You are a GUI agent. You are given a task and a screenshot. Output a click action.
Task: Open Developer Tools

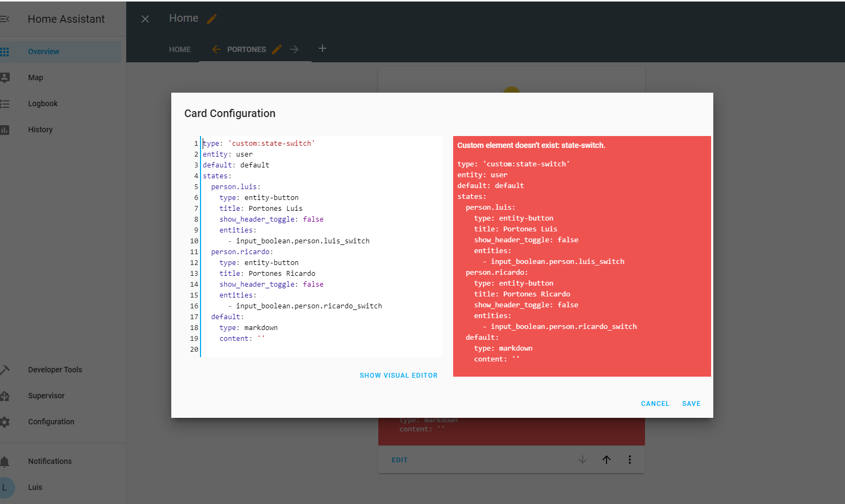[55, 370]
